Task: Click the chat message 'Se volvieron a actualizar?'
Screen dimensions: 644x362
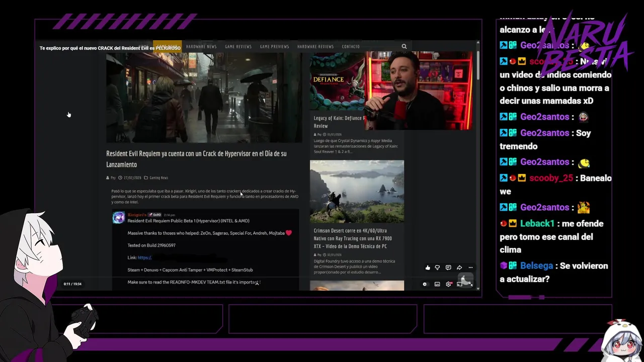Action: pyautogui.click(x=553, y=273)
